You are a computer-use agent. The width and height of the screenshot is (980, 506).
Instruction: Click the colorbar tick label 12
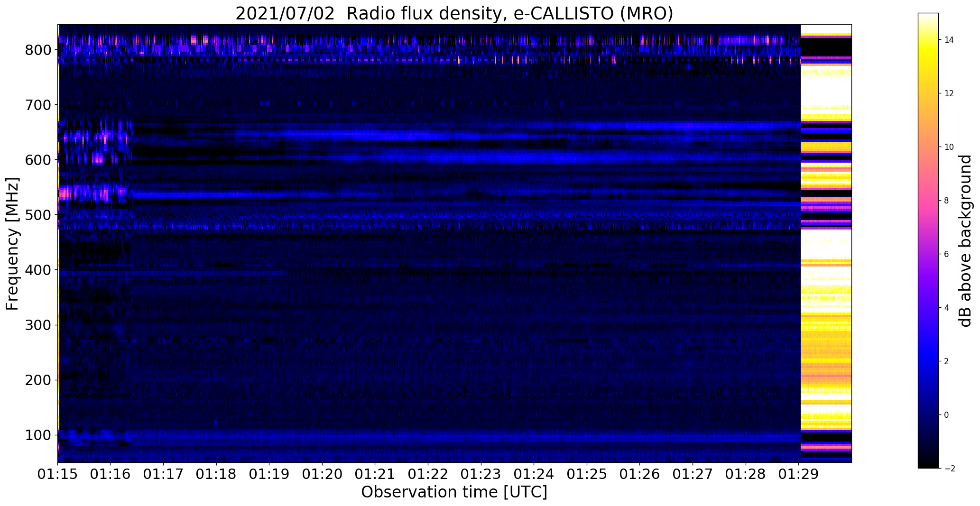point(949,93)
